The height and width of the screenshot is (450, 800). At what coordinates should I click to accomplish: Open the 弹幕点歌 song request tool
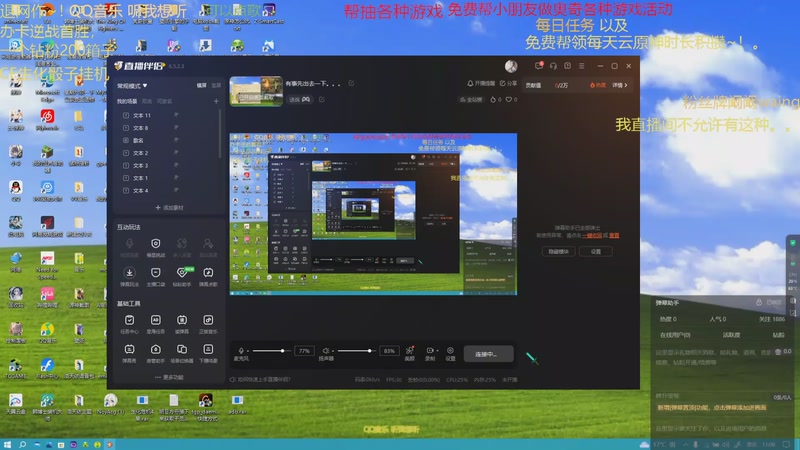(x=208, y=277)
